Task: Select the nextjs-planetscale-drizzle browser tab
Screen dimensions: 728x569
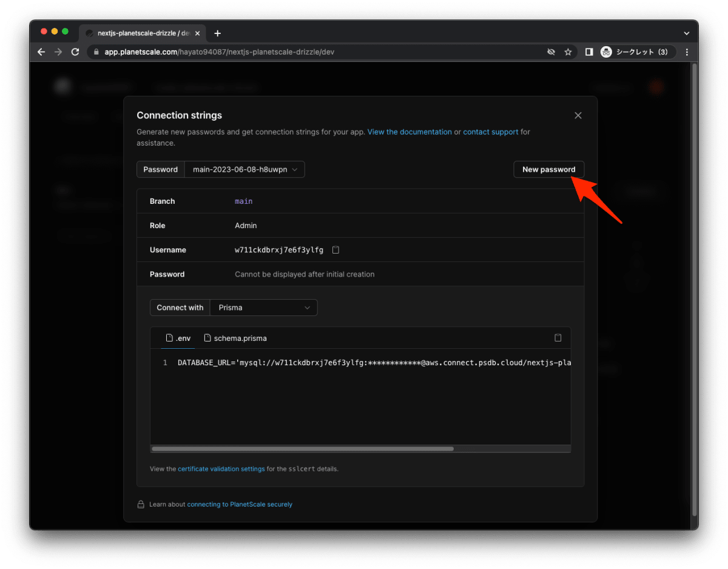Action: (x=143, y=33)
